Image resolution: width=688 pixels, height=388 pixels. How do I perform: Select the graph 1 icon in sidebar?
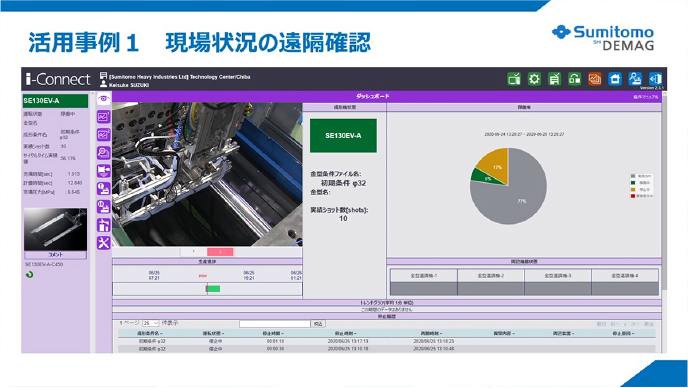[104, 117]
